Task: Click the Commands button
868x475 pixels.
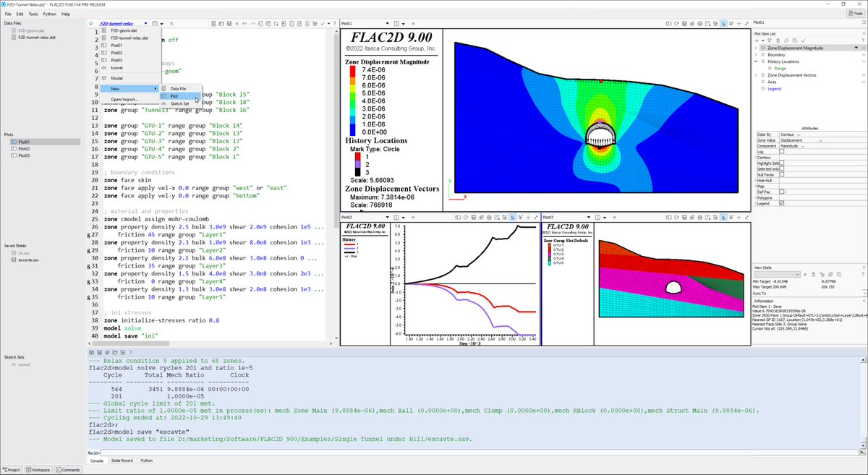Action: (68, 470)
